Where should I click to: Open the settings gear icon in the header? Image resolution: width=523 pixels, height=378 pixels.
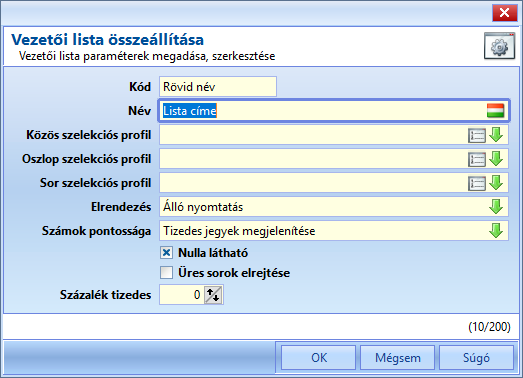click(499, 46)
